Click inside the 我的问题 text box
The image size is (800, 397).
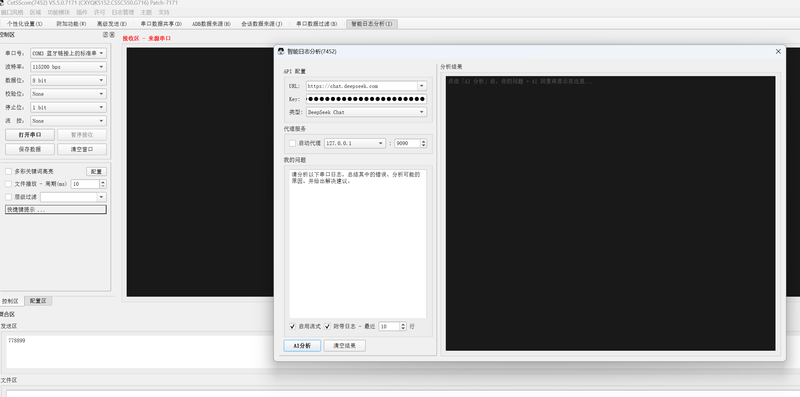(x=358, y=244)
